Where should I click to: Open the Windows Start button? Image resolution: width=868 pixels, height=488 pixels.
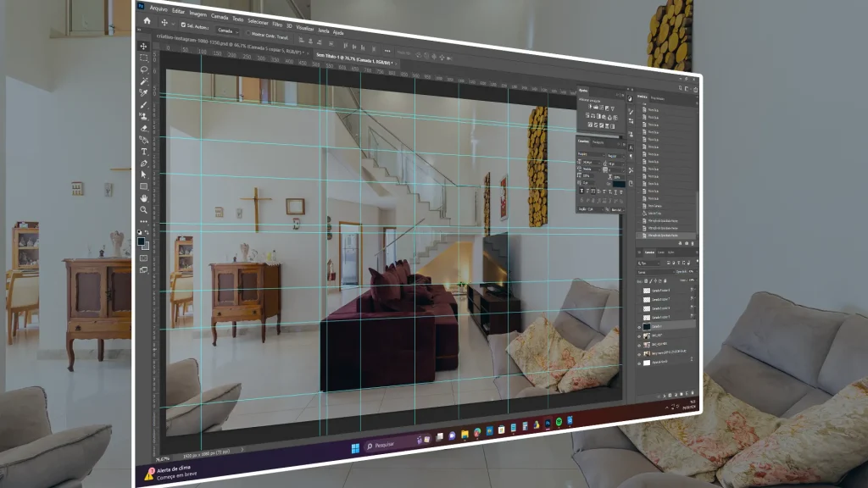[355, 447]
